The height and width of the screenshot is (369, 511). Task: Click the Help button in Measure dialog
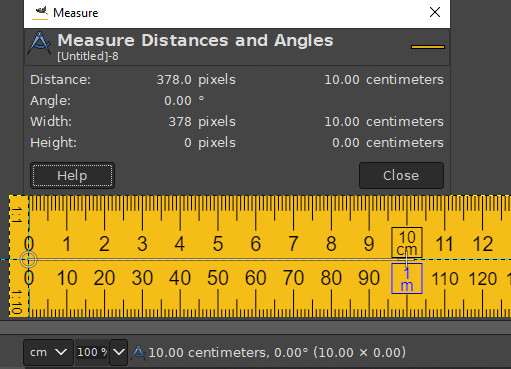72,175
